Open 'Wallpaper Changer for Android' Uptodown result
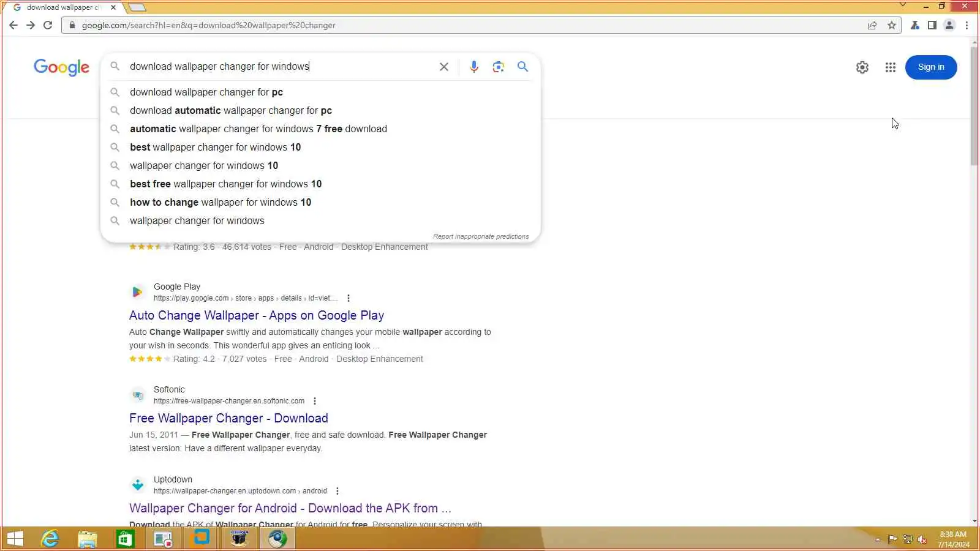 coord(290,508)
